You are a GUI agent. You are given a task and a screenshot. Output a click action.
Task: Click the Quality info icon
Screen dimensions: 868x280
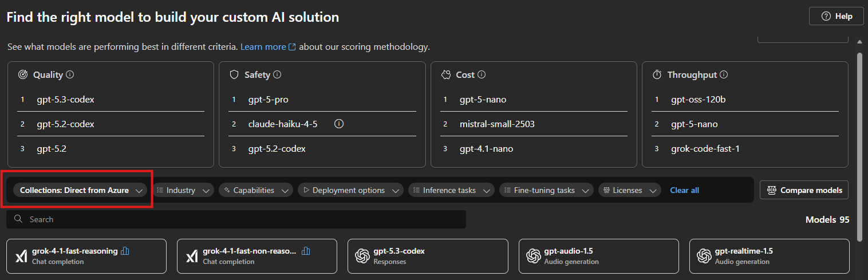point(70,74)
